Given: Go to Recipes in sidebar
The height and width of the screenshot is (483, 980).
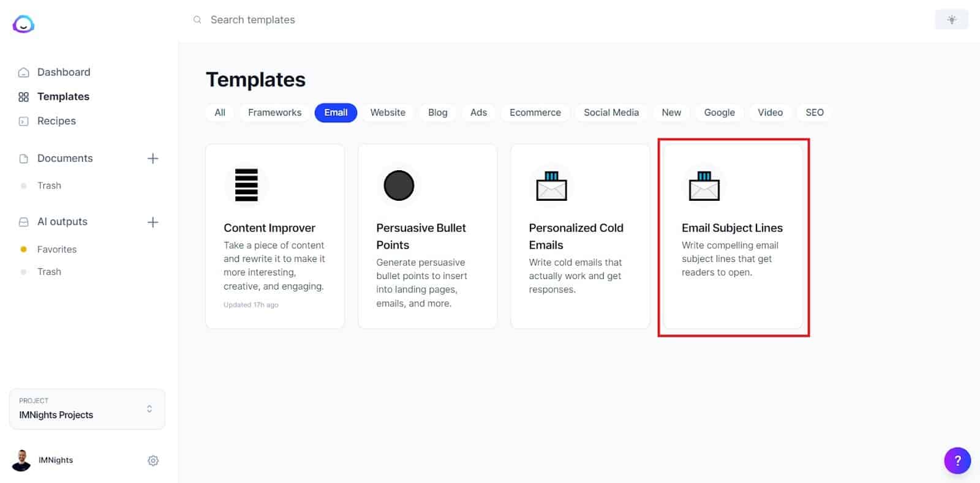Looking at the screenshot, I should point(56,121).
